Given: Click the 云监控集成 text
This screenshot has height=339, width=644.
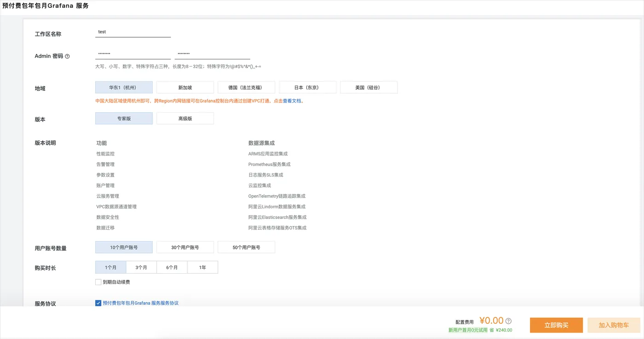Looking at the screenshot, I should click(260, 185).
